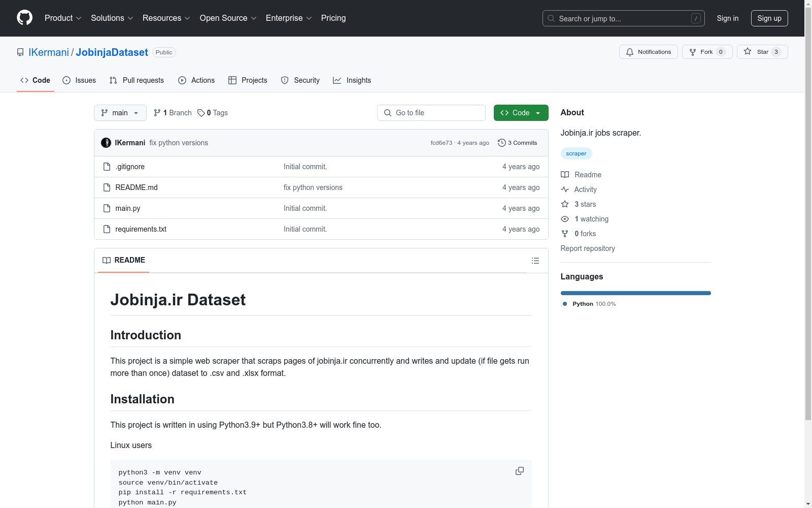Select the Code tab

pyautogui.click(x=36, y=80)
